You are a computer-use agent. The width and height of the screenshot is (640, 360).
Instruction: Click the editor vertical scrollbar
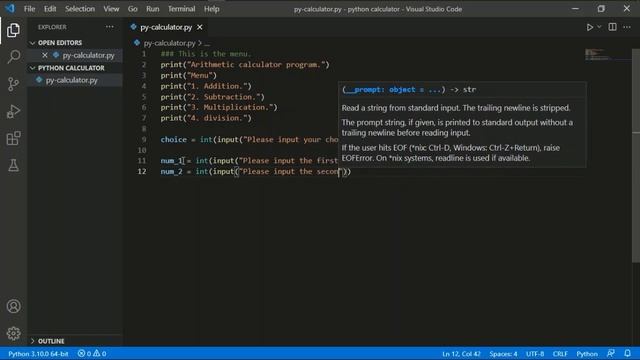(636, 155)
